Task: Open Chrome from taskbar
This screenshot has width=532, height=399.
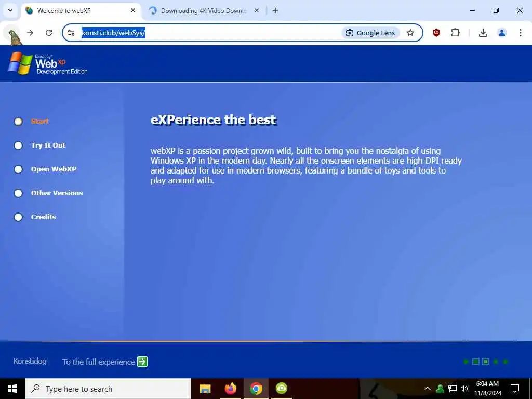Action: (256, 389)
